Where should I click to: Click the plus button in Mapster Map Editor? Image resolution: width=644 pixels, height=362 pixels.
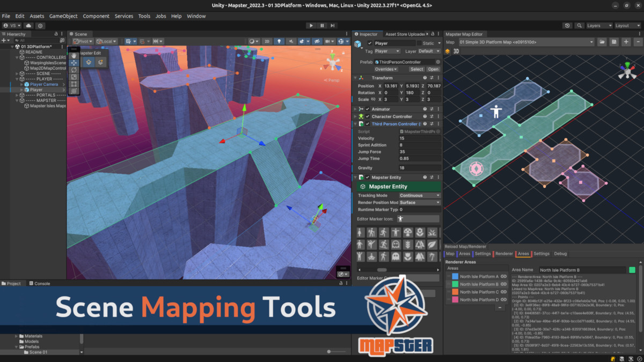tap(626, 42)
